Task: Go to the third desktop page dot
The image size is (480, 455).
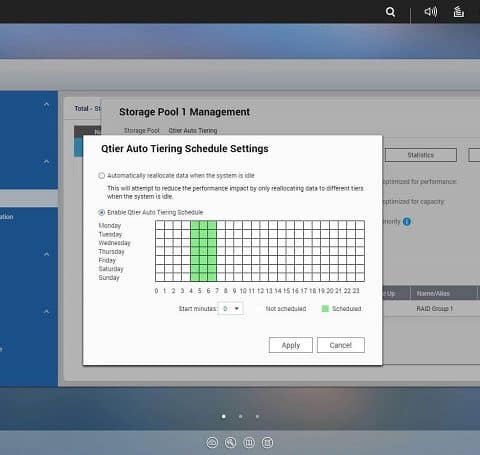Action: coord(257,416)
